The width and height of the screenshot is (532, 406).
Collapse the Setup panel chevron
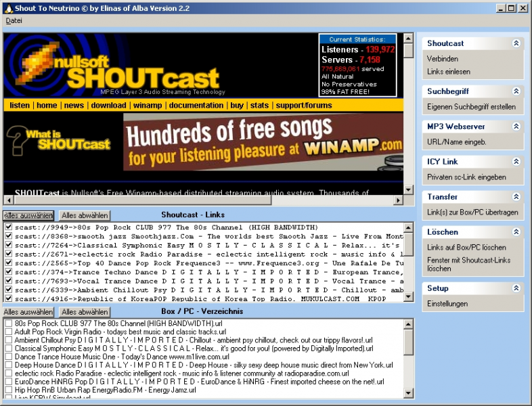(516, 288)
